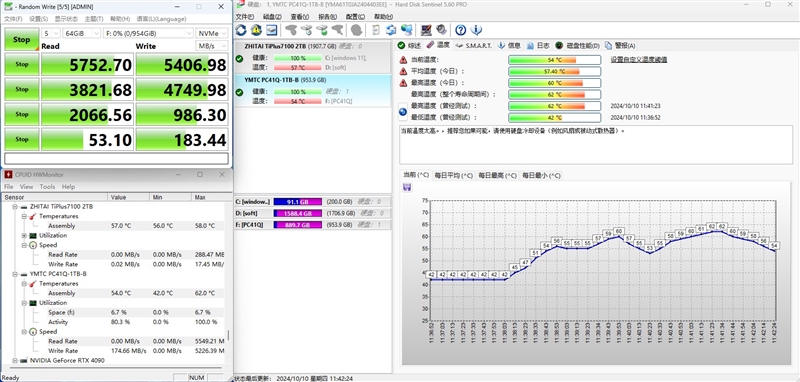Expand the NVIDIA GeForce RTX 4090 node
Image resolution: width=800 pixels, height=382 pixels.
coord(15,360)
